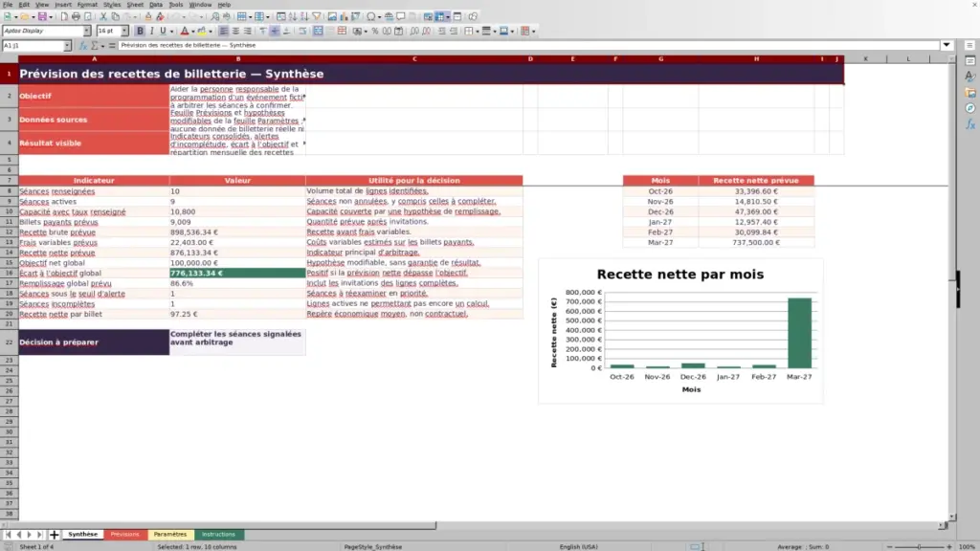Click the Save document icon
This screenshot has width=980, height=551.
click(x=42, y=16)
